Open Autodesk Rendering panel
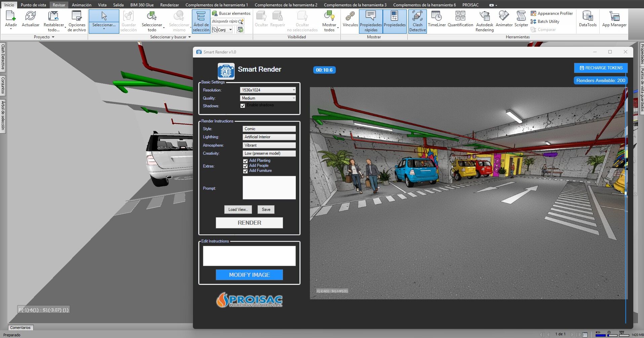The width and height of the screenshot is (644, 338). tap(484, 21)
